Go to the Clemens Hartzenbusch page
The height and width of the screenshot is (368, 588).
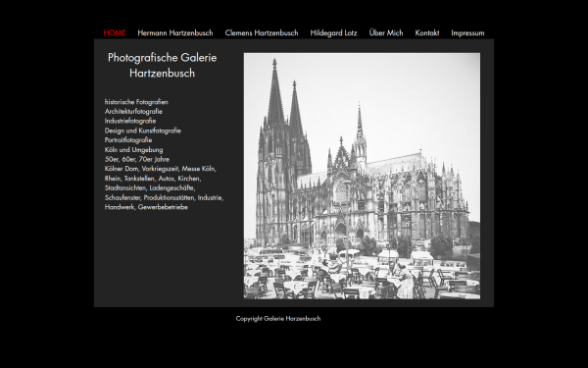pyautogui.click(x=262, y=33)
